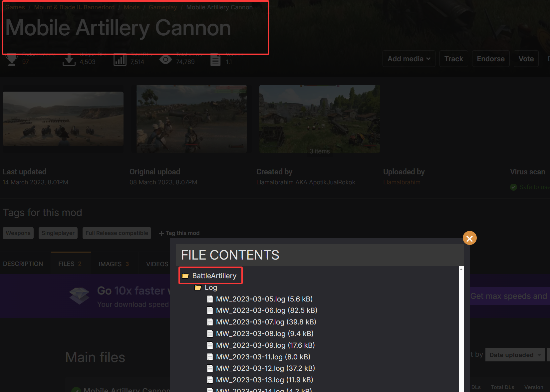Click Tag this mod

tap(179, 233)
